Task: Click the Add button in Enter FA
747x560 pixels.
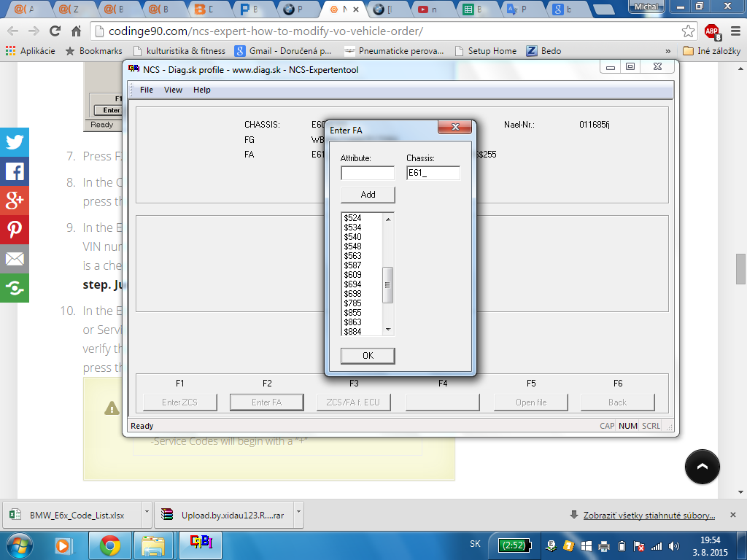Action: coord(368,194)
